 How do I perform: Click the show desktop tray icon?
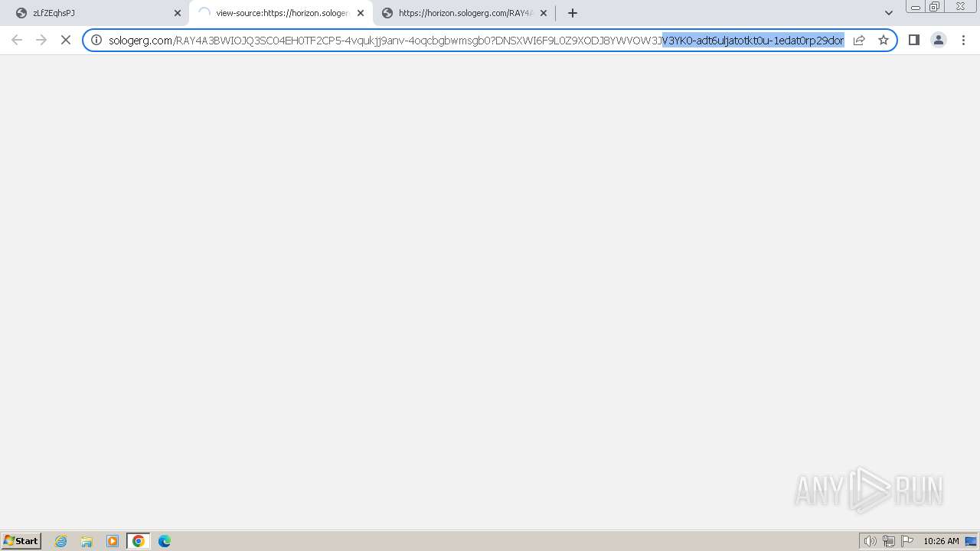[971, 541]
